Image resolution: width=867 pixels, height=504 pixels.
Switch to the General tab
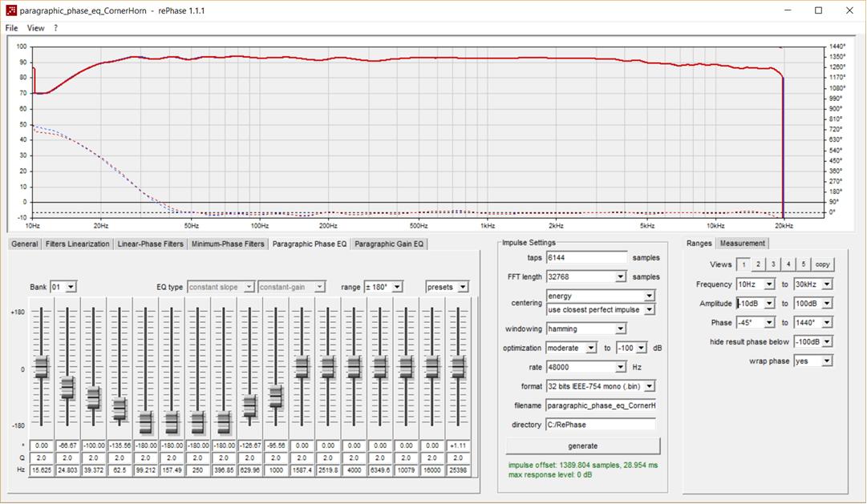24,244
